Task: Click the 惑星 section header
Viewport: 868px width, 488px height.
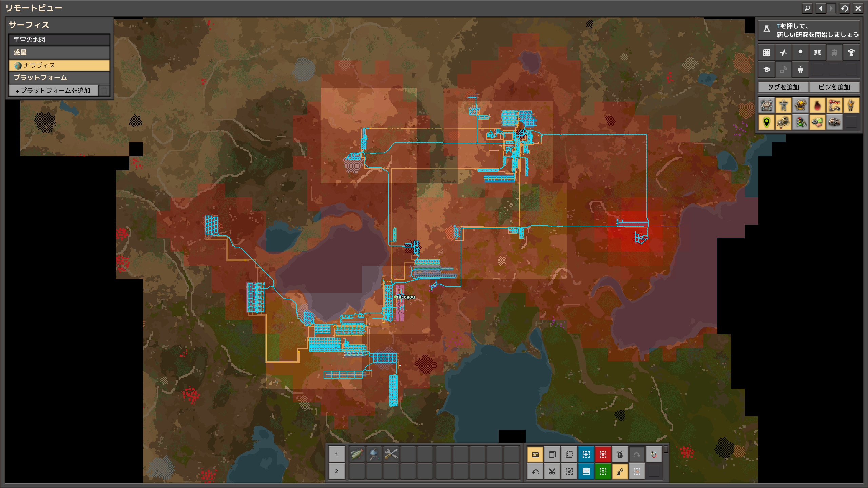Action: 59,52
